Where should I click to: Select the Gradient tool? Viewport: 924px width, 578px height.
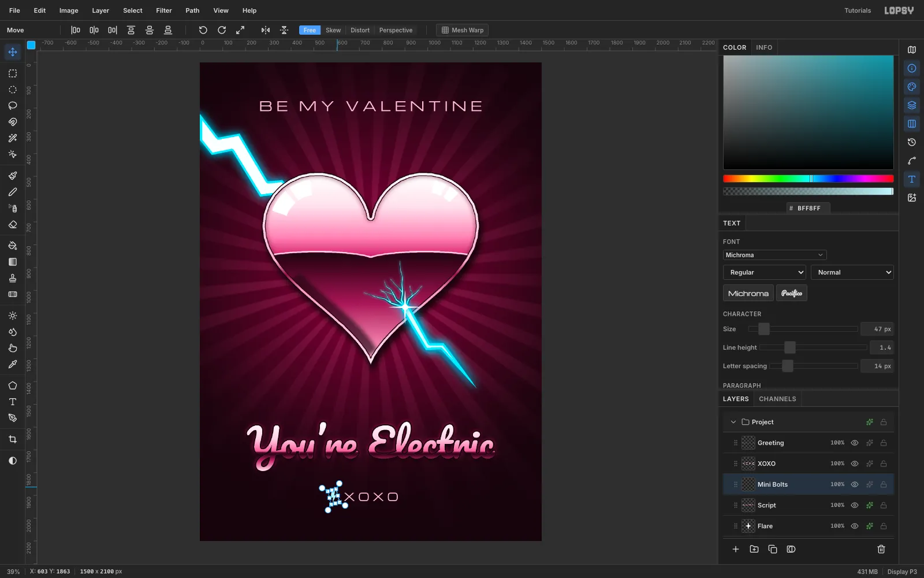(x=13, y=262)
